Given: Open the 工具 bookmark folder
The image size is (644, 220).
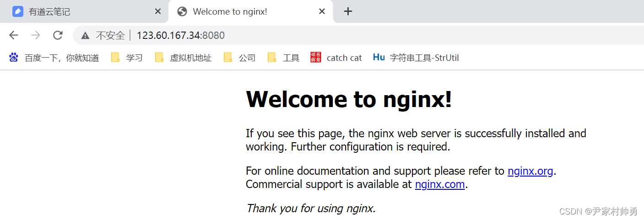Looking at the screenshot, I should (283, 58).
